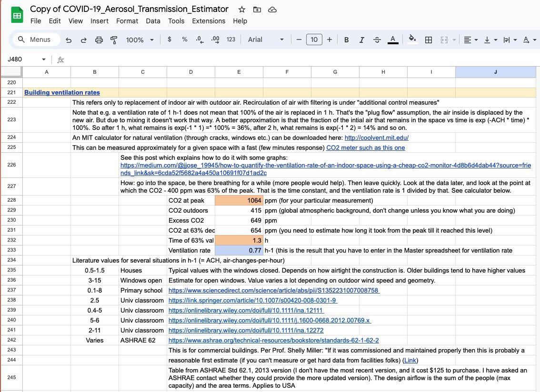This screenshot has width=540, height=392.
Task: Open the File menu
Action: click(x=35, y=21)
